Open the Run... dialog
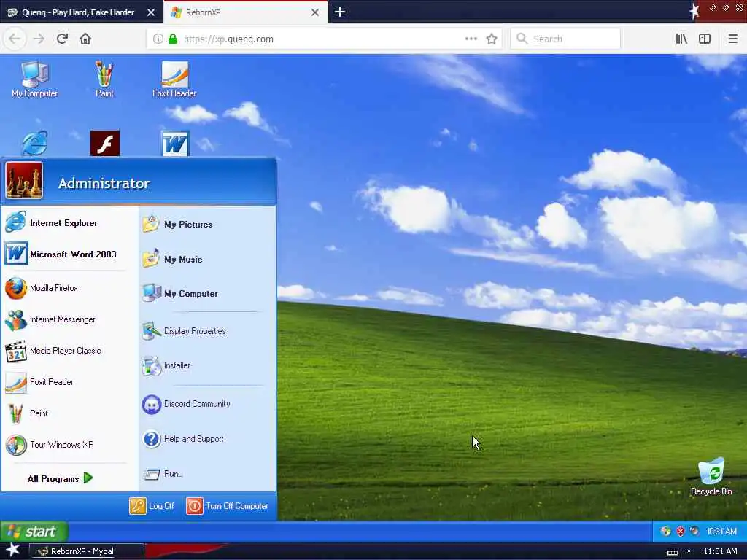 click(207, 474)
